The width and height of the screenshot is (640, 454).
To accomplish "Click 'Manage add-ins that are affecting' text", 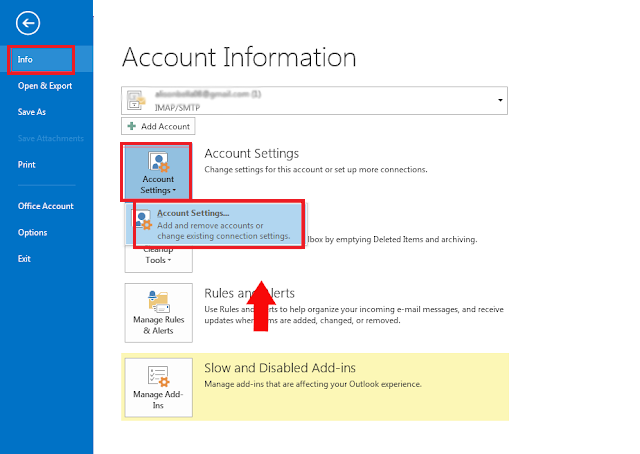I will [313, 384].
